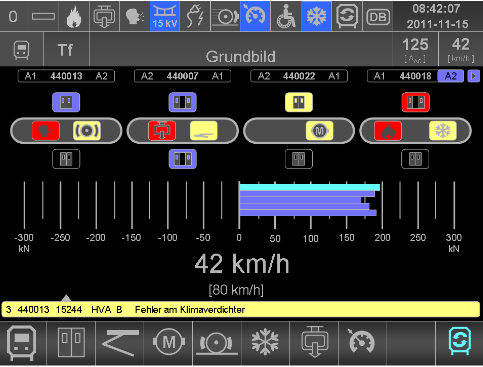Click the yellow motor warning on unit 440022
The height and width of the screenshot is (367, 483).
(319, 131)
